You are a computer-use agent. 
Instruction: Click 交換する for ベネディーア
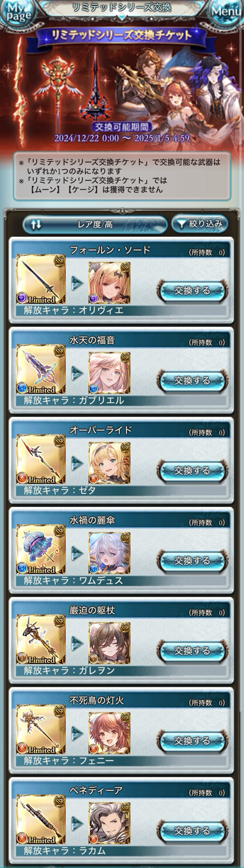[x=192, y=831]
